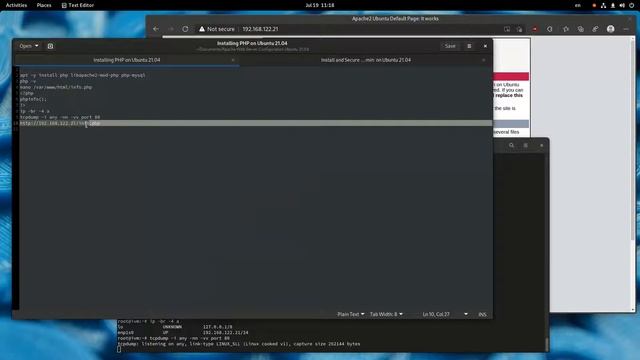640x360 pixels.
Task: Click the 'en' keyboard layout indicator
Action: point(578,5)
